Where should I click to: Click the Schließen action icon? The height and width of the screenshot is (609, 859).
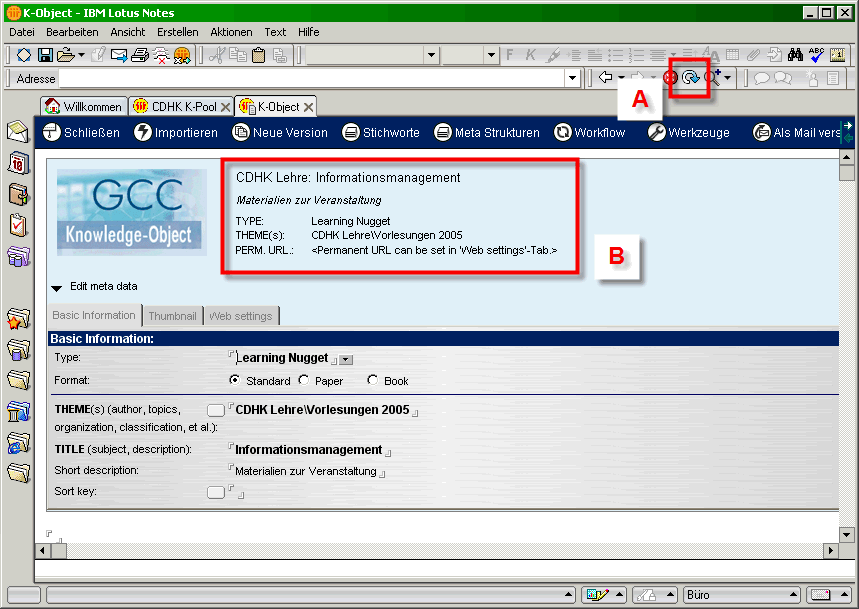tap(51, 132)
